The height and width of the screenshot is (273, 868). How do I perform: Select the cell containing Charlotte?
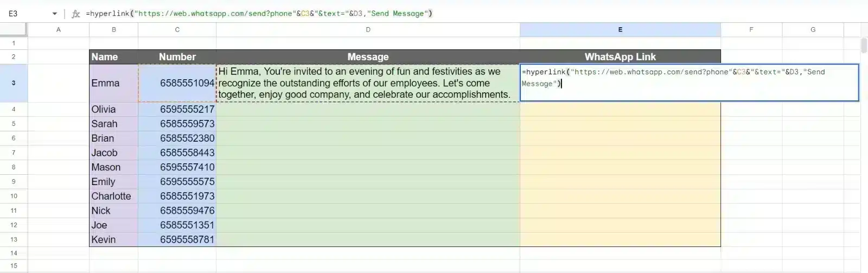click(x=114, y=196)
